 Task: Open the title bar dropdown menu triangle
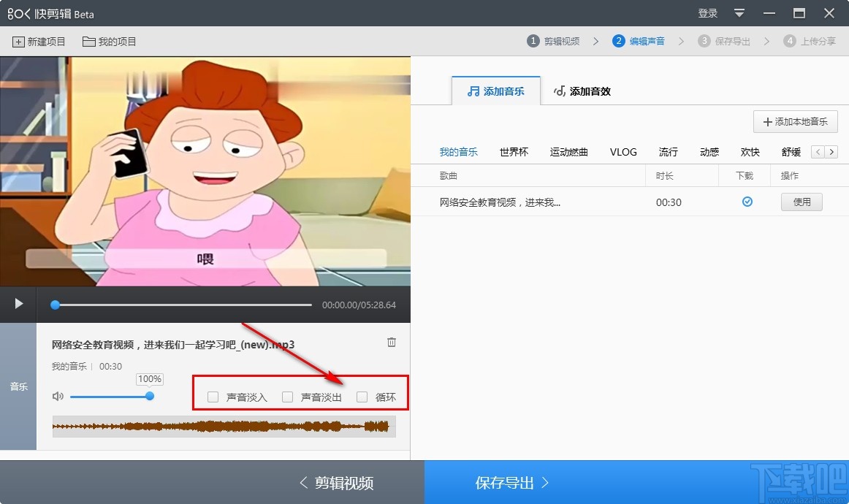739,13
